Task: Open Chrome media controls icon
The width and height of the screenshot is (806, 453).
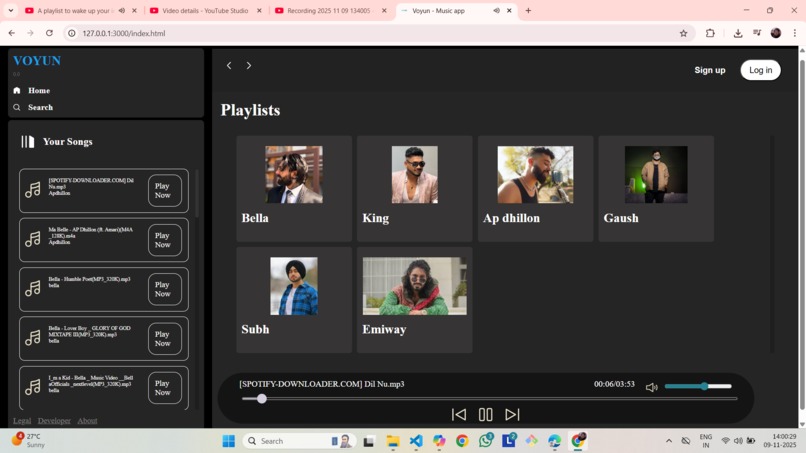Action: [757, 33]
